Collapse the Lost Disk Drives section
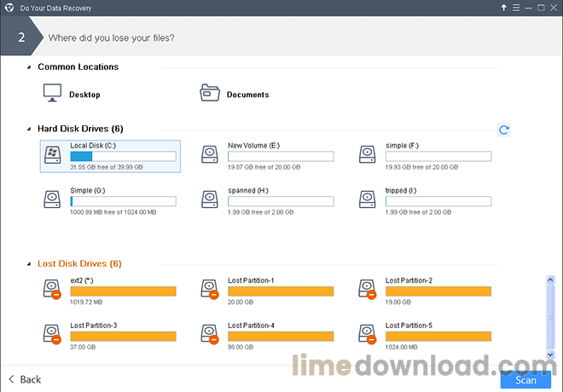 click(x=29, y=264)
